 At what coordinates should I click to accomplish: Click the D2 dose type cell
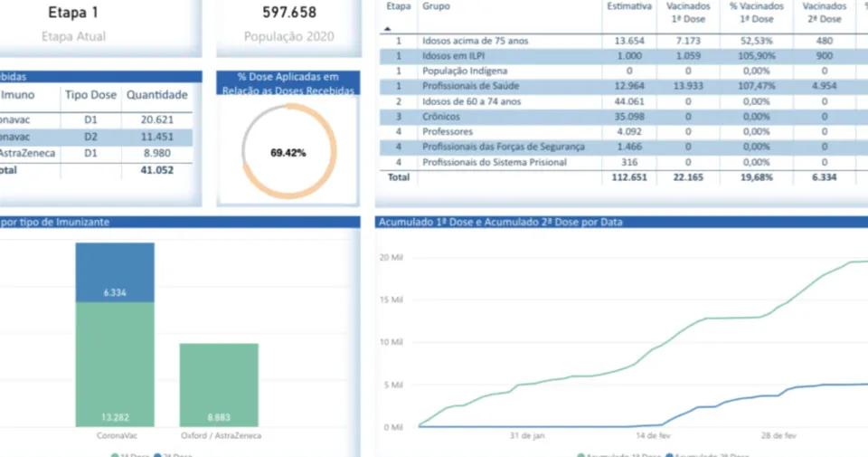click(x=90, y=137)
